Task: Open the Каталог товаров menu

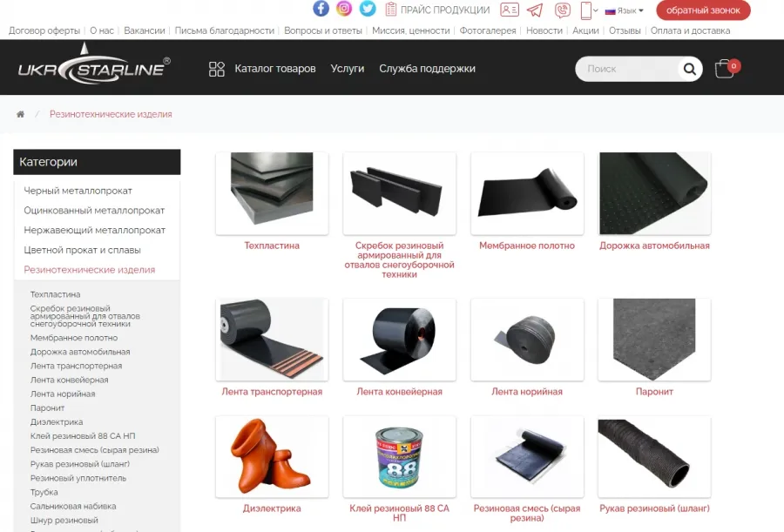Action: coord(262,69)
